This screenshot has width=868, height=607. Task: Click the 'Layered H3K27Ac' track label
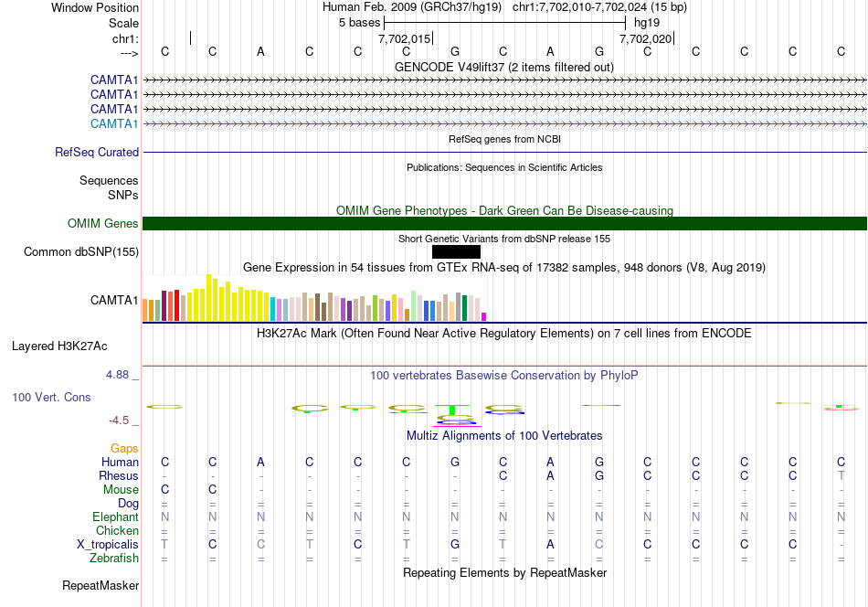point(59,346)
